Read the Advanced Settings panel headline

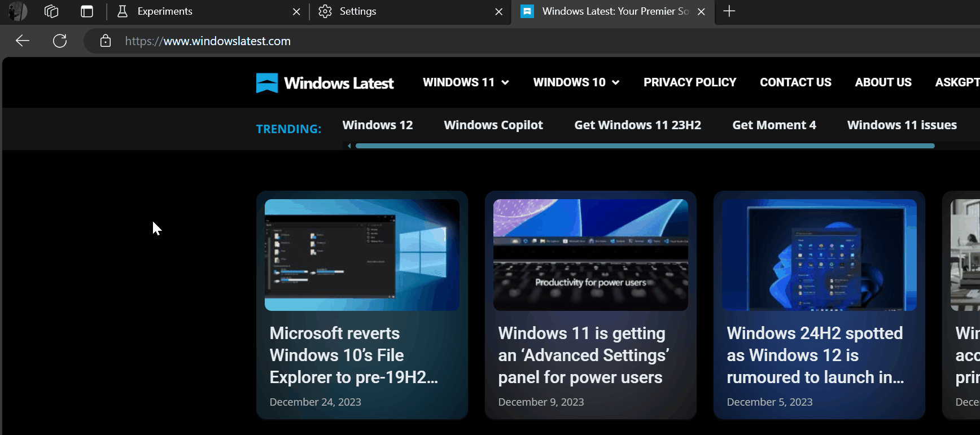584,355
